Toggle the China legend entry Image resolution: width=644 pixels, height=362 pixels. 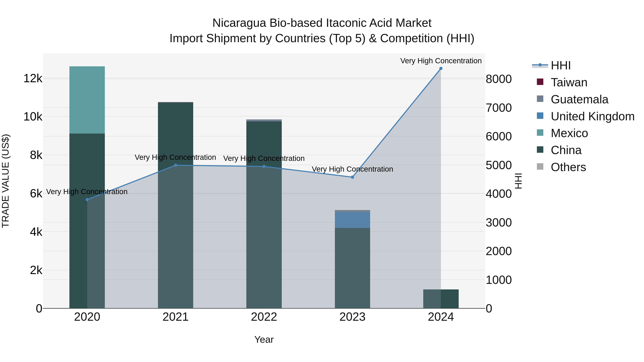pyautogui.click(x=559, y=150)
